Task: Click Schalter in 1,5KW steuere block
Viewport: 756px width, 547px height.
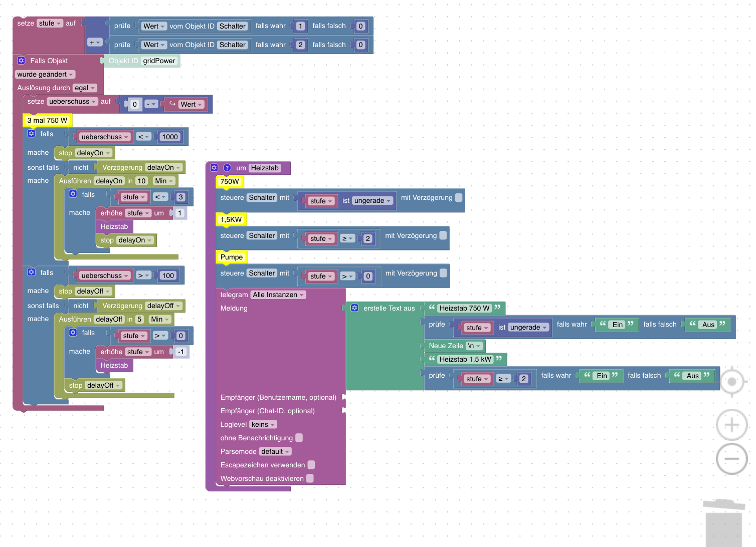Action: click(x=262, y=235)
